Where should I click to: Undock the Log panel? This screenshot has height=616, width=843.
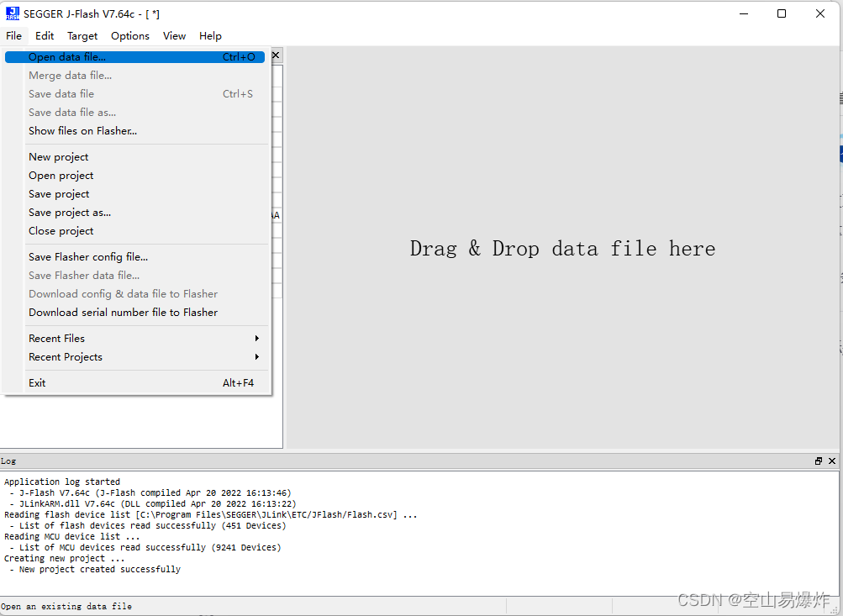[x=819, y=461]
